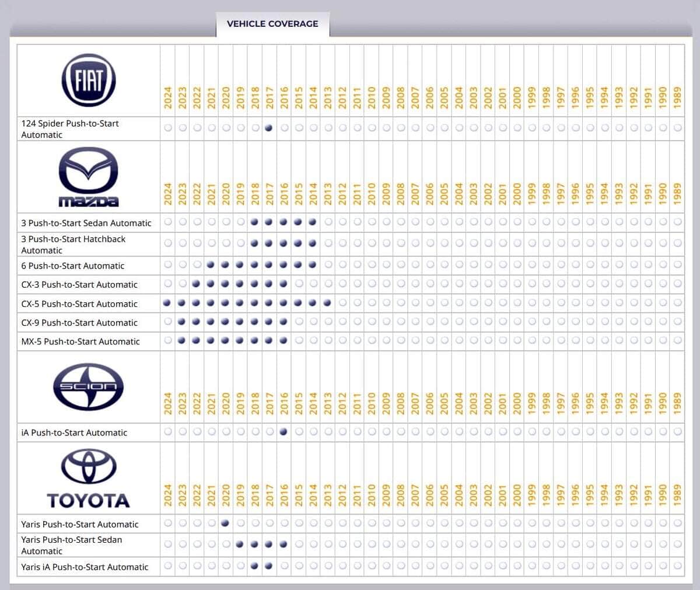
Task: Select 2020 dot for Yaris Push-to-Start Automatic
Action: tap(225, 523)
